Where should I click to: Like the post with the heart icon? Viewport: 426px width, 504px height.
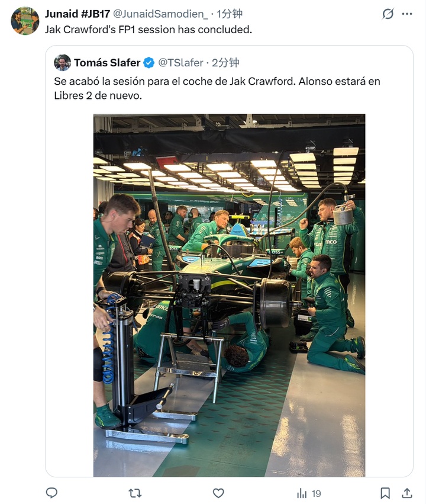[218, 493]
